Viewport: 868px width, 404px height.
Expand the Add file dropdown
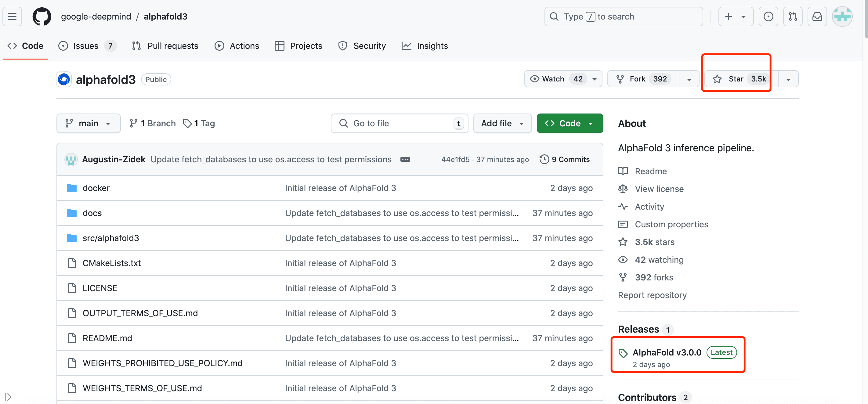(502, 123)
